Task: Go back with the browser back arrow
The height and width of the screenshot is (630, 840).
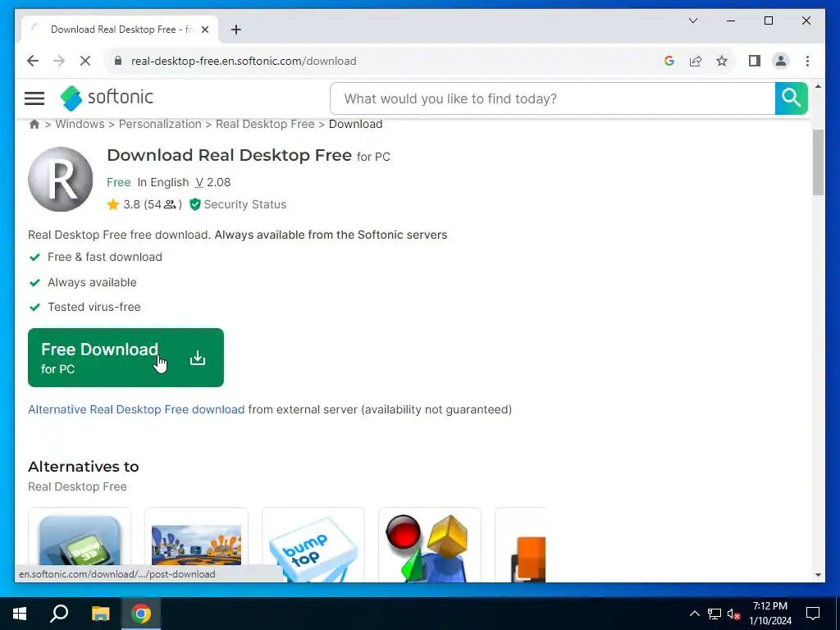Action: 33,61
